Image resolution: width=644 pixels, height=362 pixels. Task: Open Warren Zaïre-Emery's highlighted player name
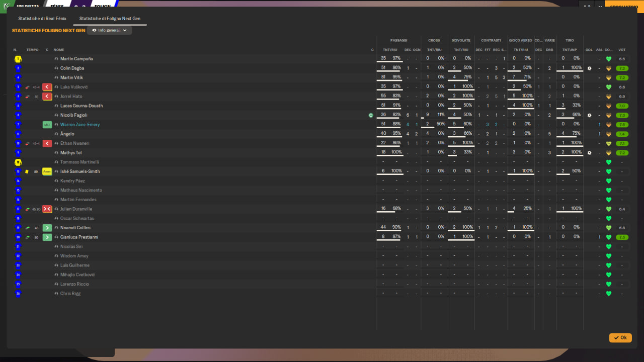(x=80, y=125)
